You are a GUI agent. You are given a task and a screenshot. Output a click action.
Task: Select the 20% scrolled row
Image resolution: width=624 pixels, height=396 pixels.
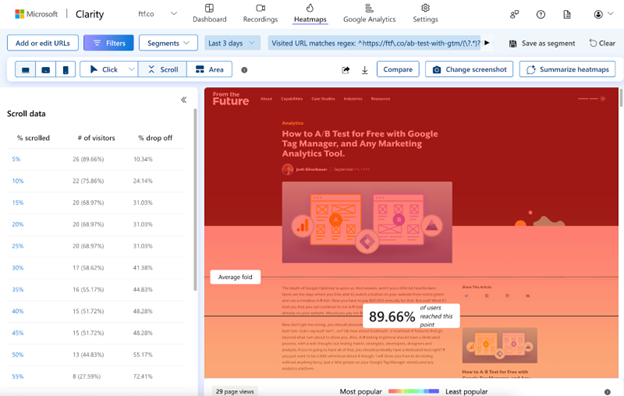pos(96,224)
